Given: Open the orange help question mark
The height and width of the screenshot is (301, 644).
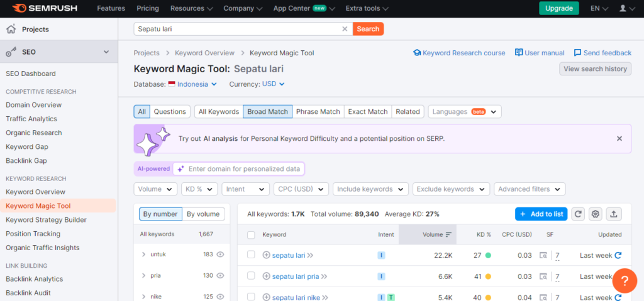Looking at the screenshot, I should (x=625, y=281).
